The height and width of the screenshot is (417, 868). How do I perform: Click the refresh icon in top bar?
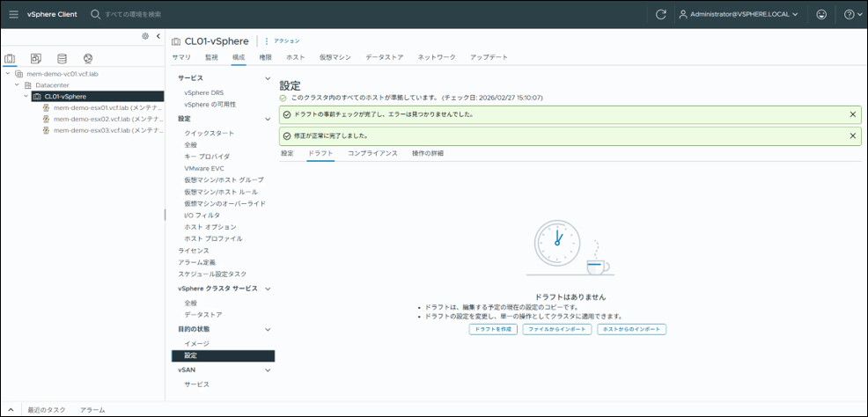click(661, 14)
